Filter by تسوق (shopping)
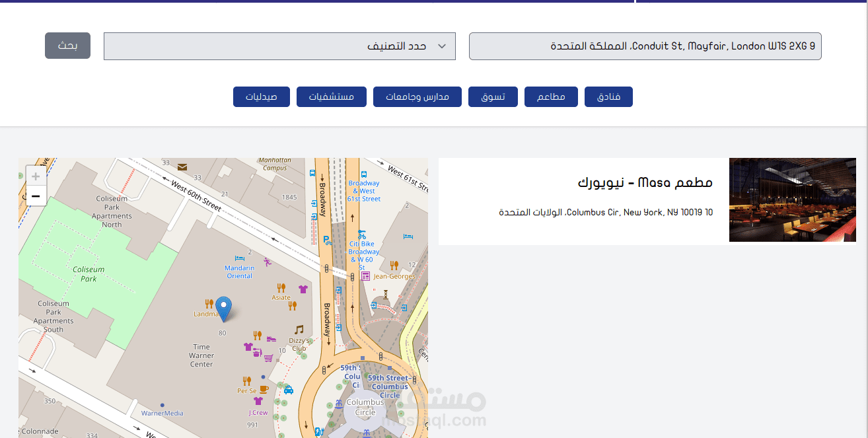 click(x=493, y=96)
